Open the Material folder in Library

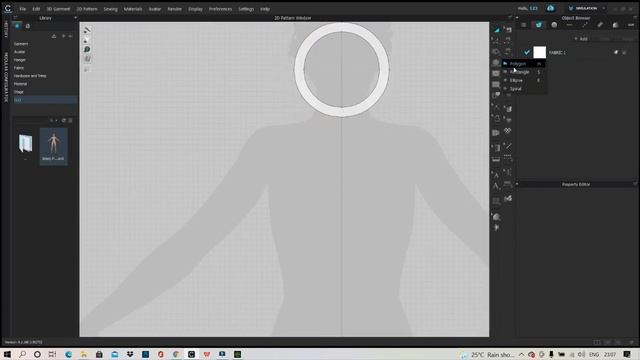pos(20,84)
